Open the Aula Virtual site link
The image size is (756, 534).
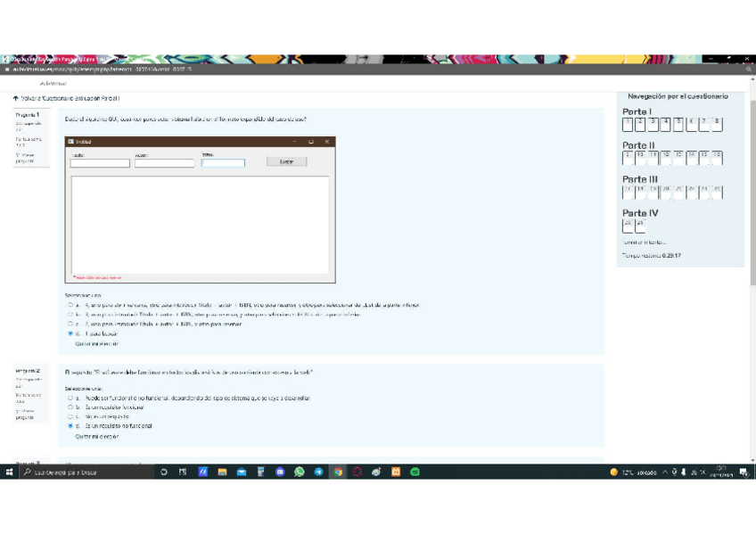(53, 84)
